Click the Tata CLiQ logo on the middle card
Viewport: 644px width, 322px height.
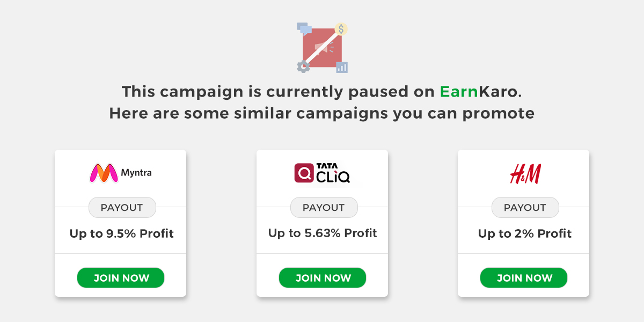pyautogui.click(x=323, y=172)
